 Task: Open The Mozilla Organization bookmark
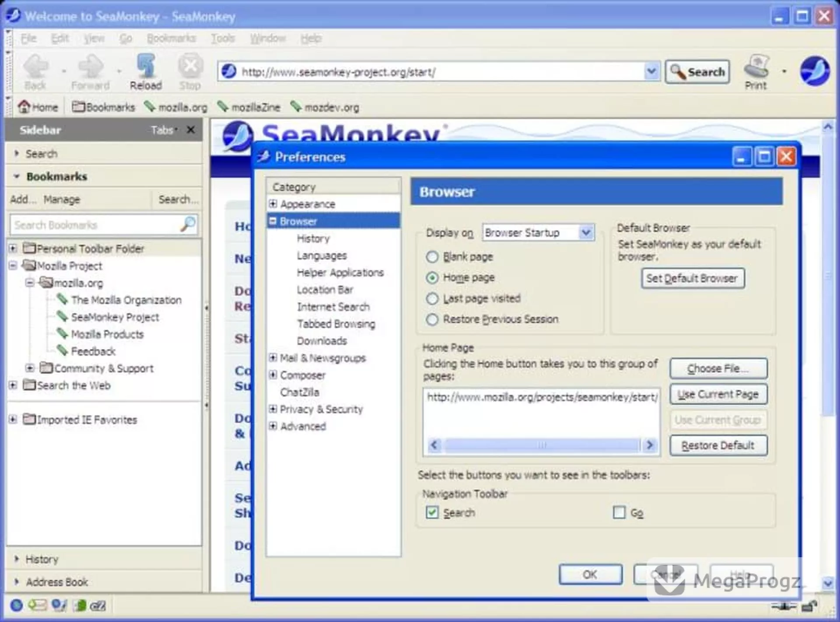[120, 300]
